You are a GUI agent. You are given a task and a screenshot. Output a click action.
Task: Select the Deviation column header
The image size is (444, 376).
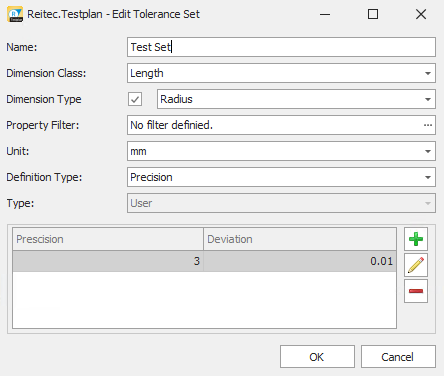(x=300, y=239)
